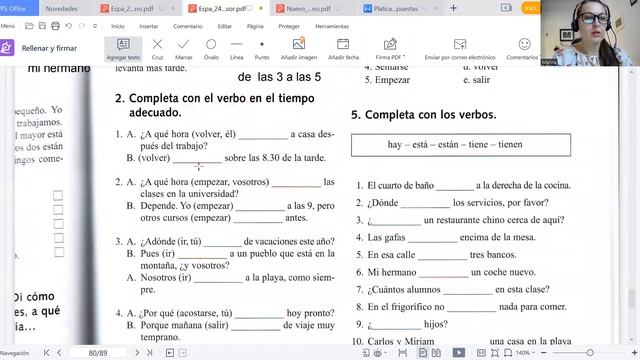
Task: Toggle single page view
Action: point(423,353)
